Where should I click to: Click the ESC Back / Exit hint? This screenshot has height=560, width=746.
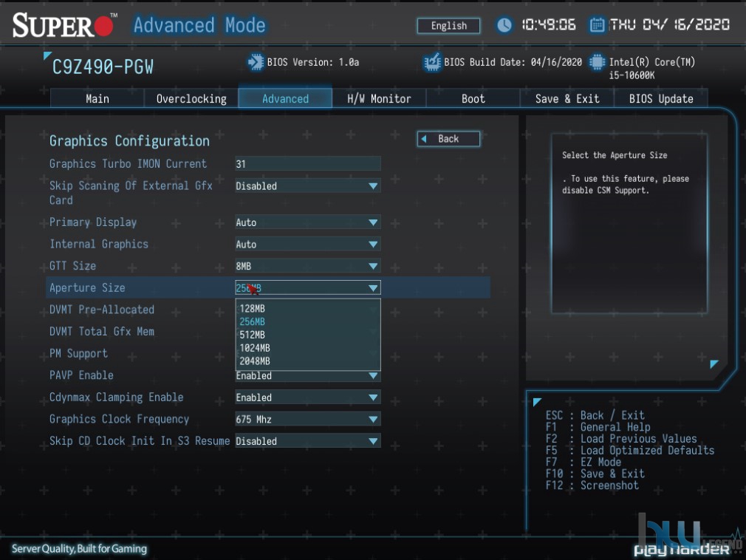click(595, 415)
